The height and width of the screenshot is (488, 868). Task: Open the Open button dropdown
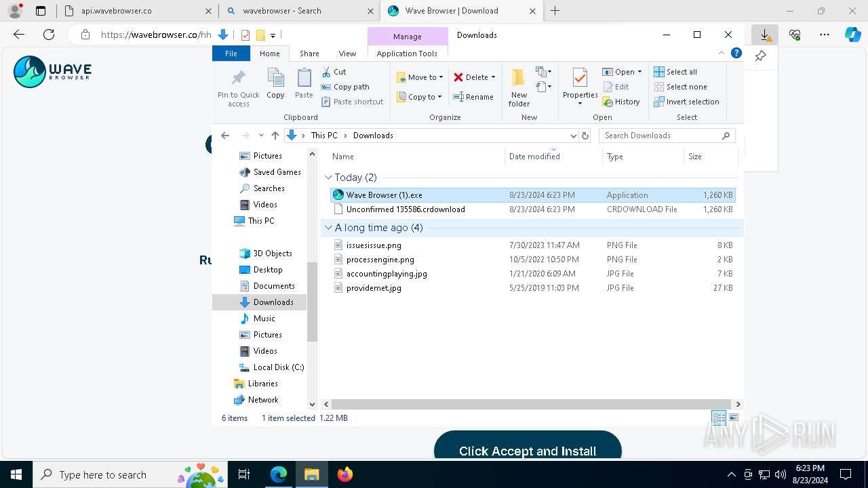(639, 72)
